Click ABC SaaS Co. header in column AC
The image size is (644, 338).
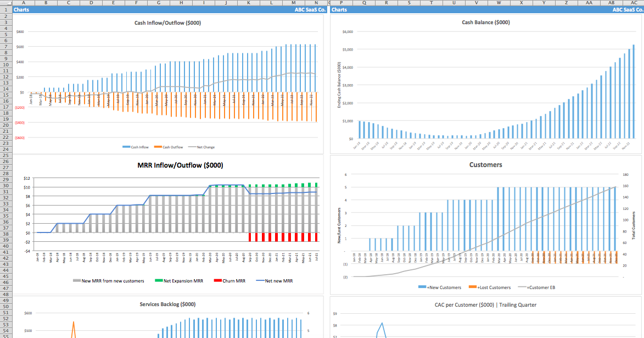coord(628,9)
